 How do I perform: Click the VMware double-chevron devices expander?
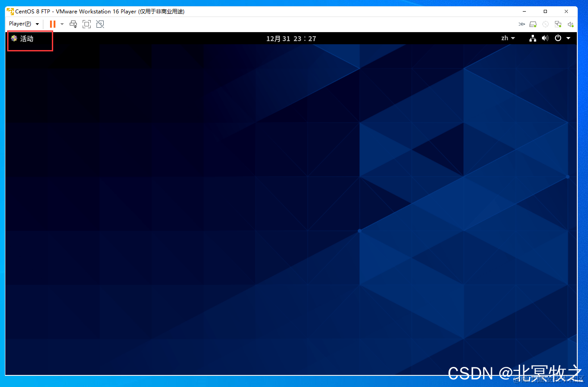tap(521, 24)
